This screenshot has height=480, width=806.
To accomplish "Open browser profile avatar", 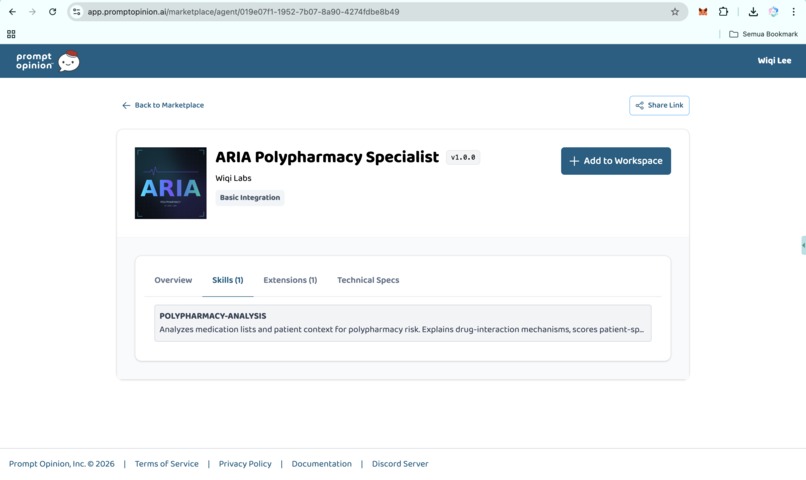I will [773, 11].
